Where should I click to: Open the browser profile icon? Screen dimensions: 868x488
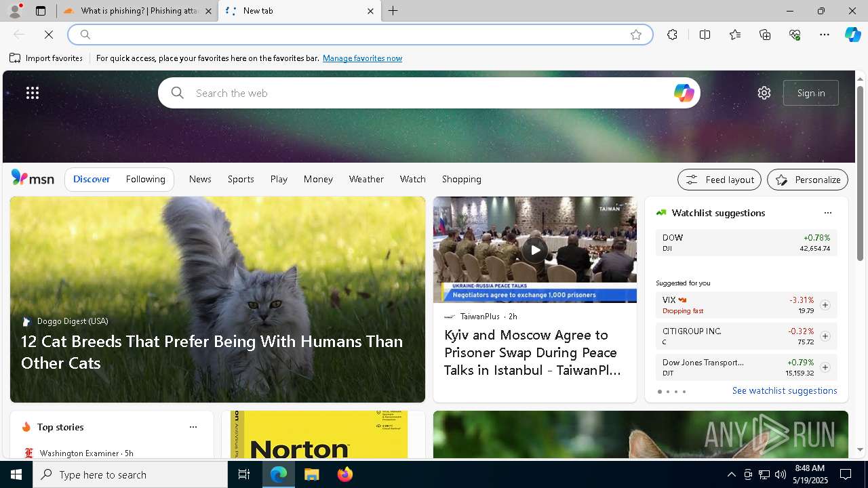[15, 11]
